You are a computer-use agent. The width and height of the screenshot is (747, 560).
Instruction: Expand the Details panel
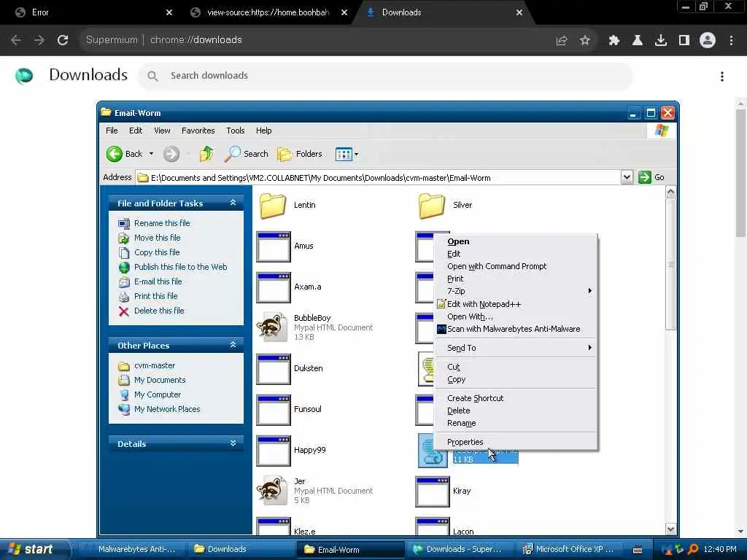[233, 443]
